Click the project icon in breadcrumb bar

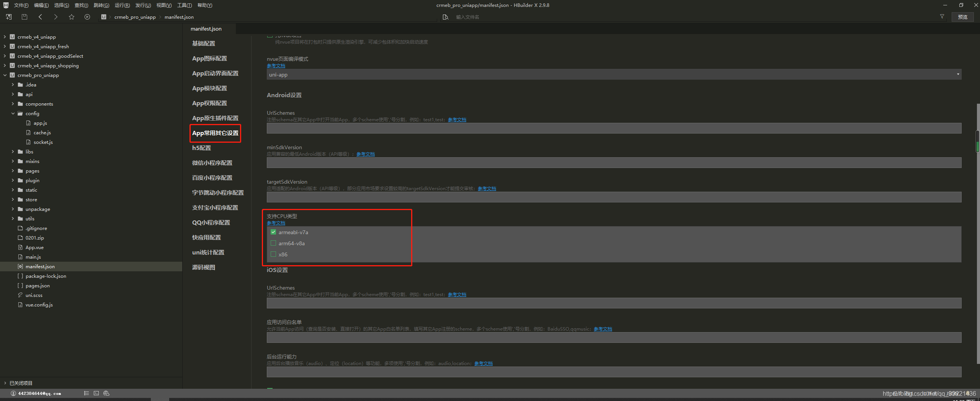click(104, 17)
